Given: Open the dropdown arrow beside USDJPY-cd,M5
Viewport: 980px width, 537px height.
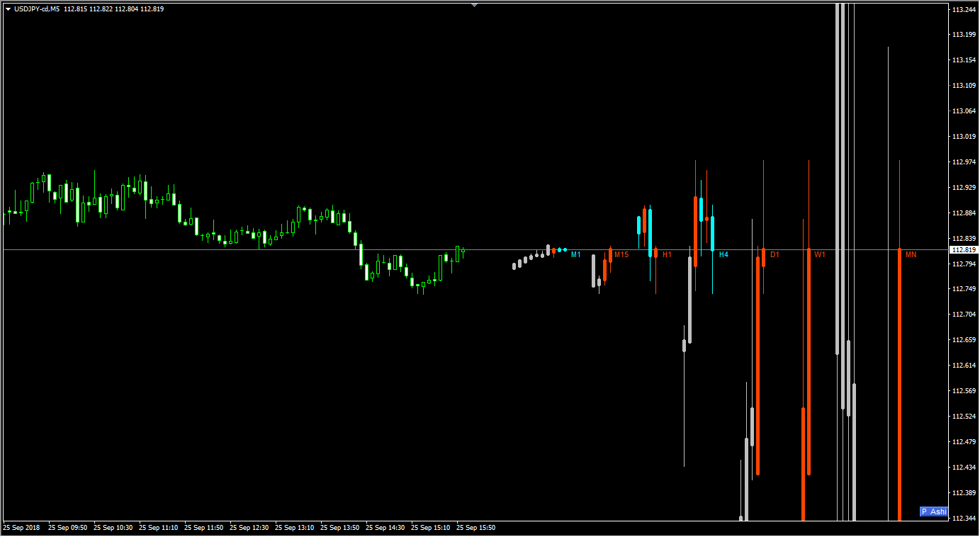Looking at the screenshot, I should 8,9.
